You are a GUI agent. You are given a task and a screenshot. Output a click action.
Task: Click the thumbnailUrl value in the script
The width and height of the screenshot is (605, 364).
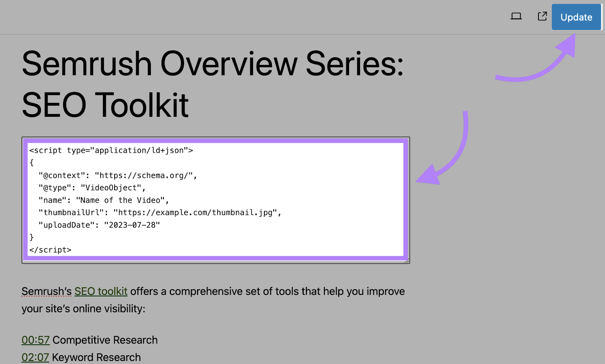click(197, 212)
